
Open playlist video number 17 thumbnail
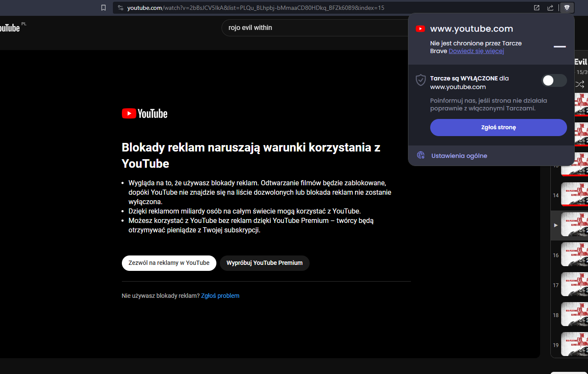[574, 285]
